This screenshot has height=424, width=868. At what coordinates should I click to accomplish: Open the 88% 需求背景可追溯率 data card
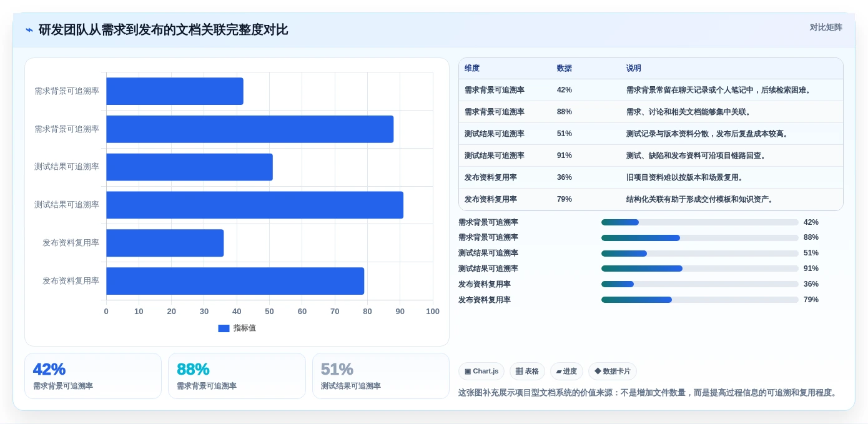click(237, 376)
